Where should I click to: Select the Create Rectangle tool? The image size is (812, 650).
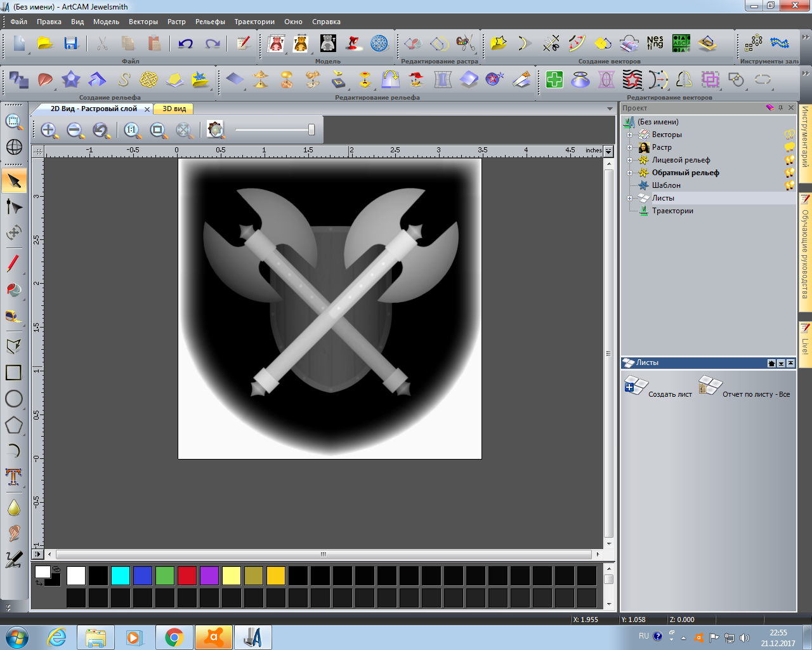[x=14, y=373]
